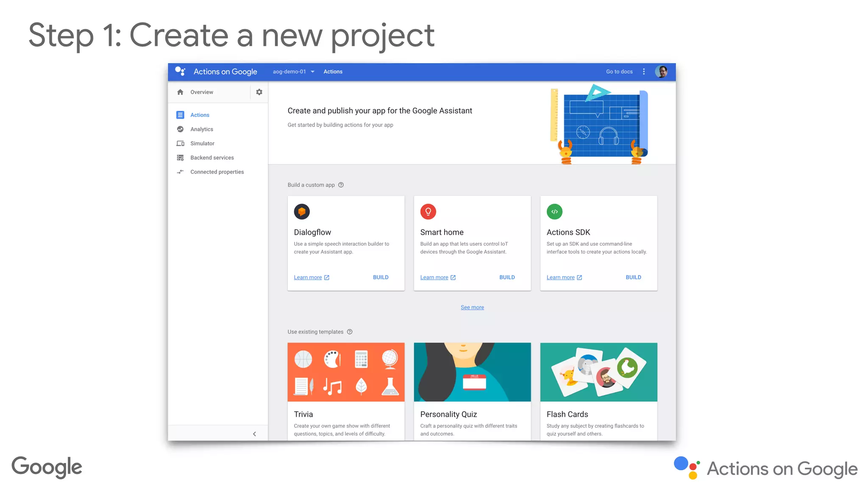Select Actions in the sidebar
This screenshot has width=868, height=488.
pyautogui.click(x=200, y=115)
